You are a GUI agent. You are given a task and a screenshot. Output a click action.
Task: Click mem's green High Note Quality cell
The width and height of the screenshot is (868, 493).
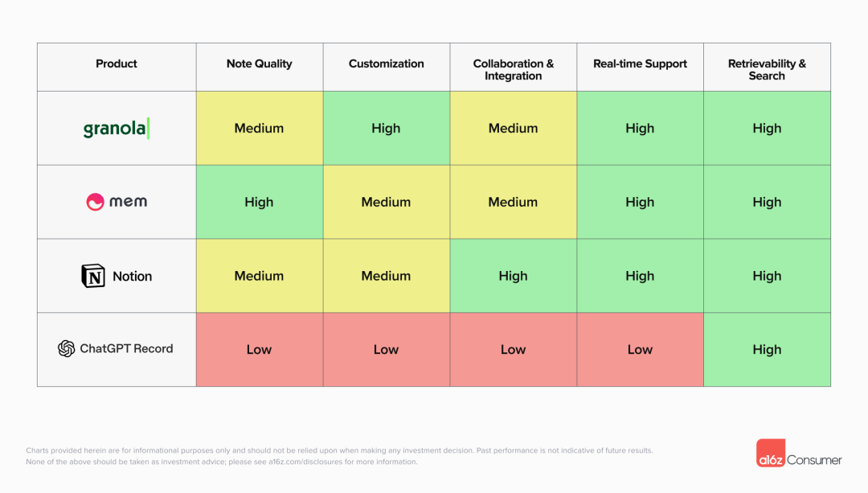point(259,203)
